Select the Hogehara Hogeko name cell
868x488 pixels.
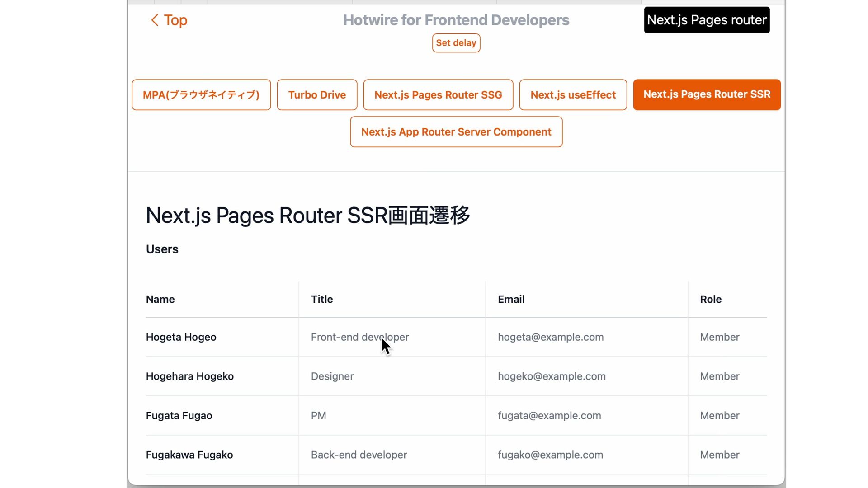click(x=189, y=376)
